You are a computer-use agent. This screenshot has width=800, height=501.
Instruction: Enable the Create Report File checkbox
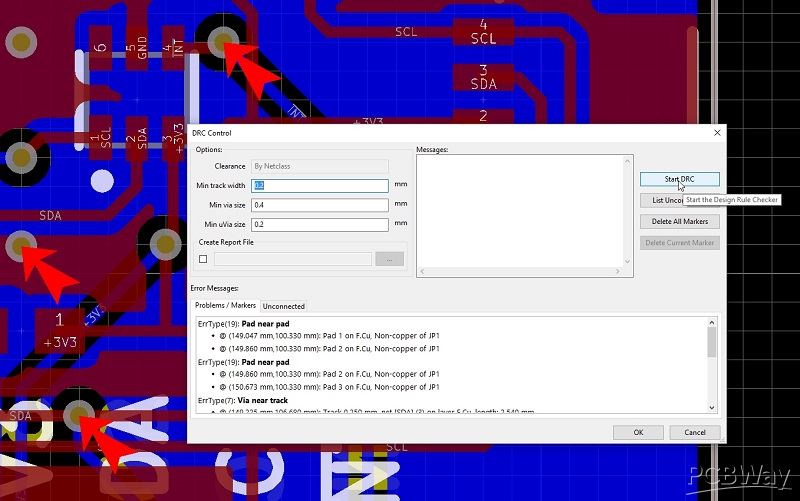click(203, 259)
